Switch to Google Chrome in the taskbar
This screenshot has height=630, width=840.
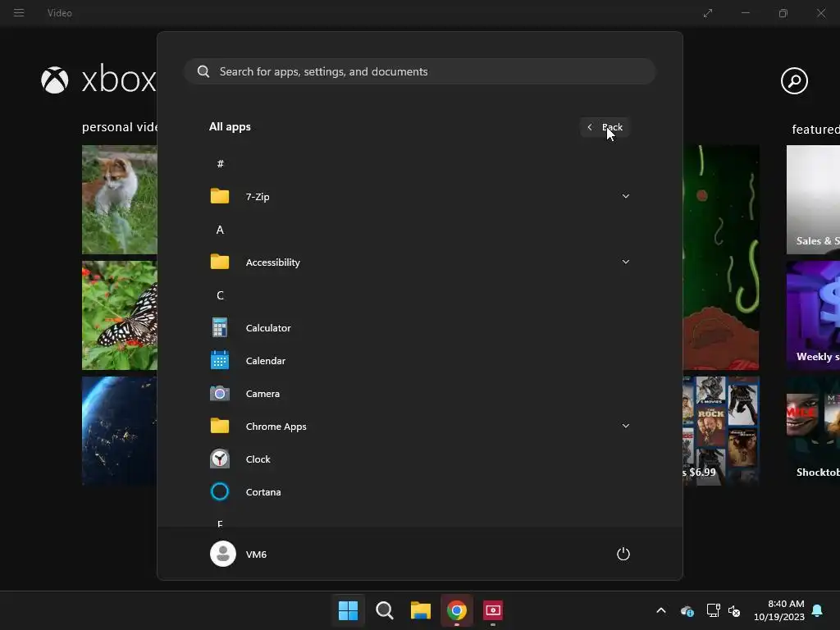[456, 610]
